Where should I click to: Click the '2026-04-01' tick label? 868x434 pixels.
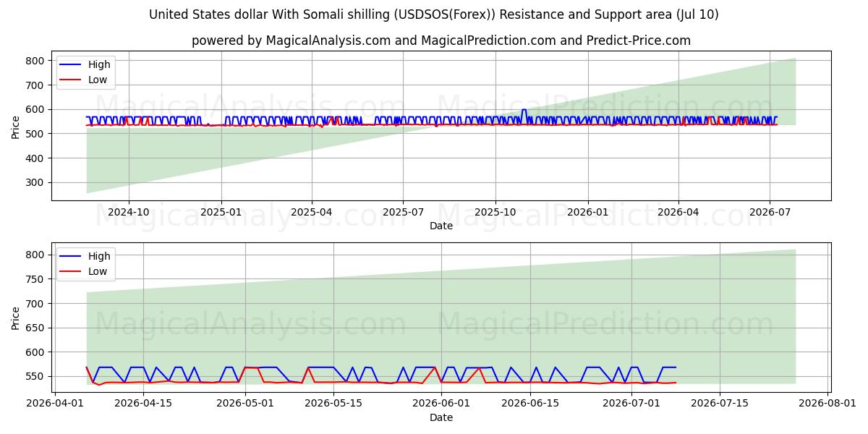[55, 404]
